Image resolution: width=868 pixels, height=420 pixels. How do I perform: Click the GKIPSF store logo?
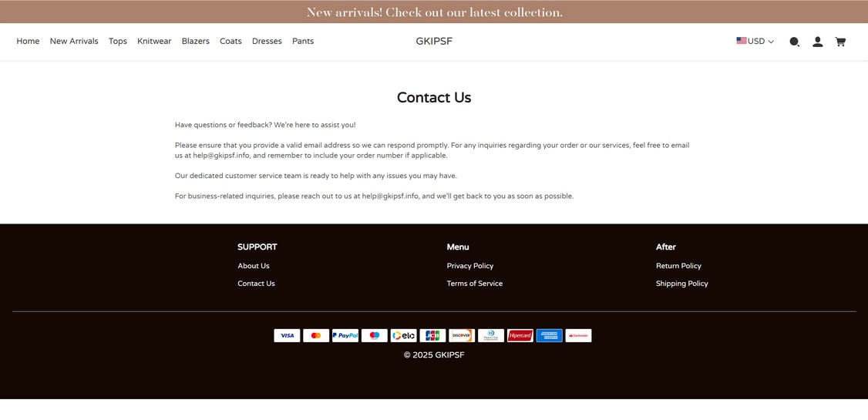[x=434, y=41]
